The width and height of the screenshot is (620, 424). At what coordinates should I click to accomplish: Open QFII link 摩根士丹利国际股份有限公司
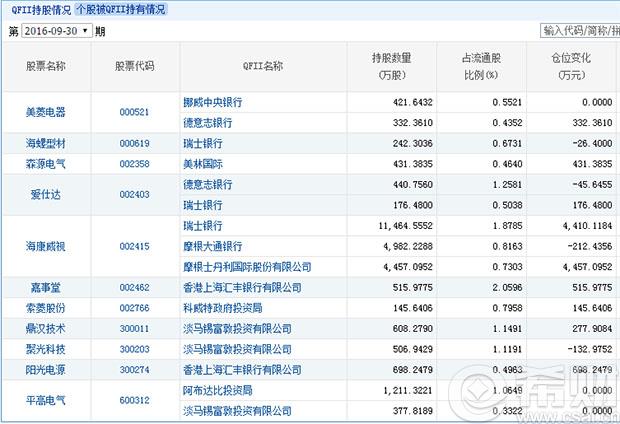pos(247,267)
